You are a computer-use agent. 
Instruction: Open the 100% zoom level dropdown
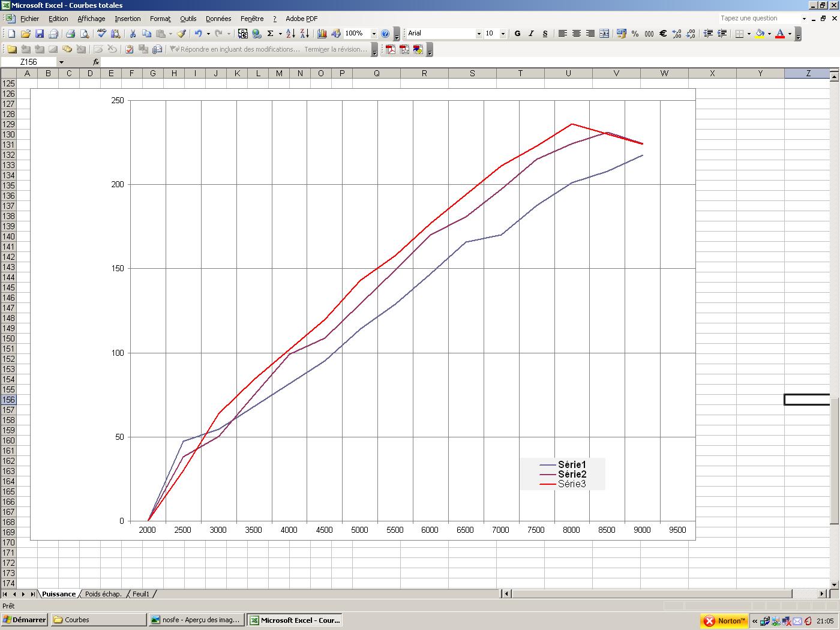pyautogui.click(x=374, y=34)
